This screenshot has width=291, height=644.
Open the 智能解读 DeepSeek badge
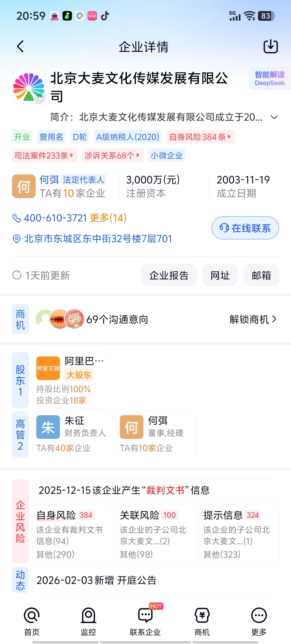tap(270, 78)
